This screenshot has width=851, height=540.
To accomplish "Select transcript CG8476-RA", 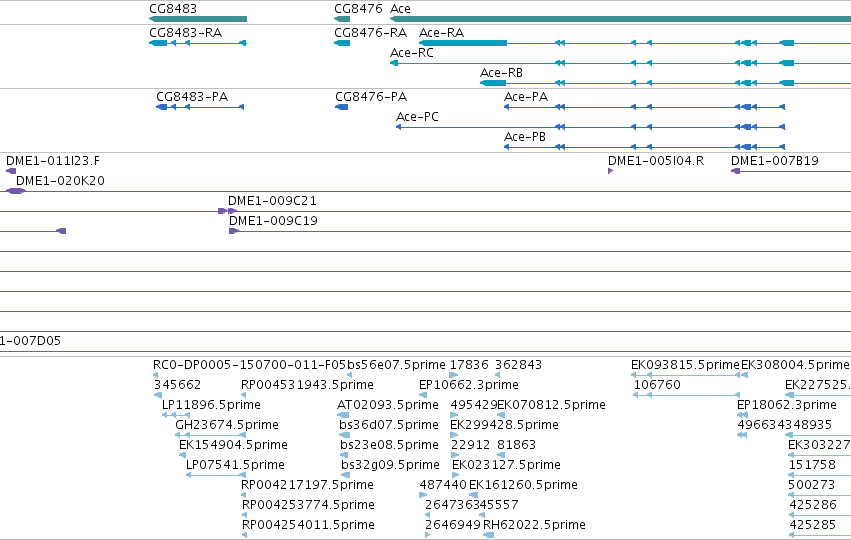I will click(370, 33).
